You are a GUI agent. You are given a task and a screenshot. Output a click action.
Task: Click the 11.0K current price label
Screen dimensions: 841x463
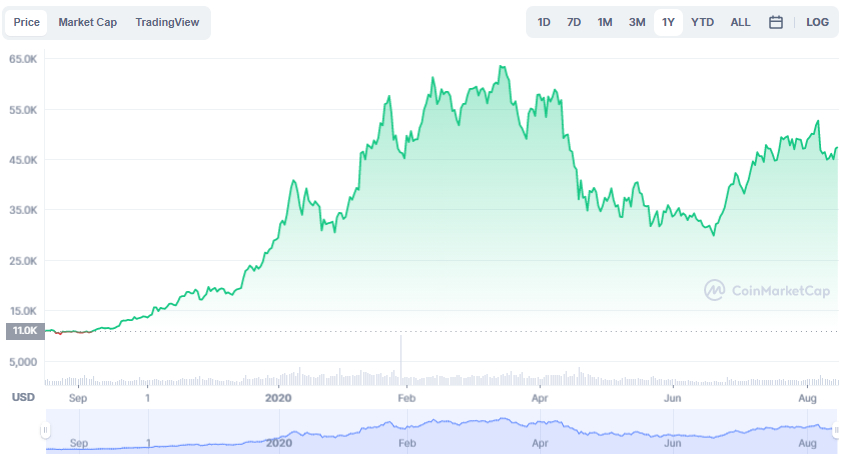pyautogui.click(x=25, y=331)
